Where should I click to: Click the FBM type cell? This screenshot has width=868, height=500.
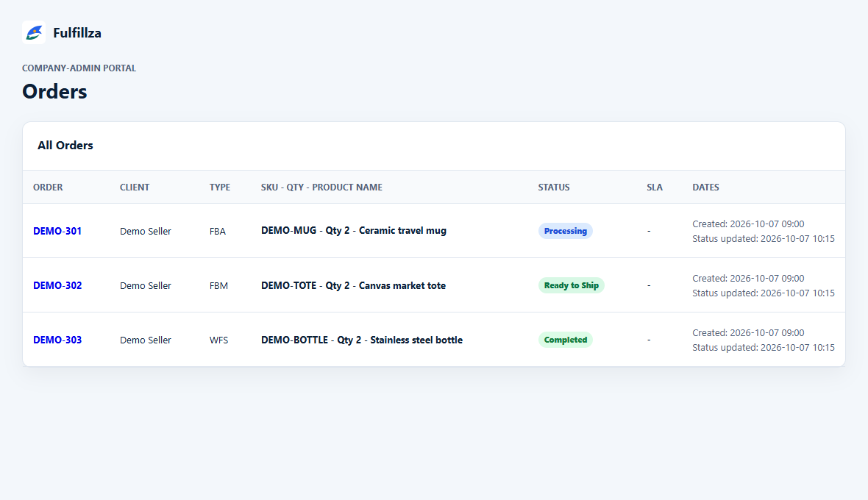(218, 285)
